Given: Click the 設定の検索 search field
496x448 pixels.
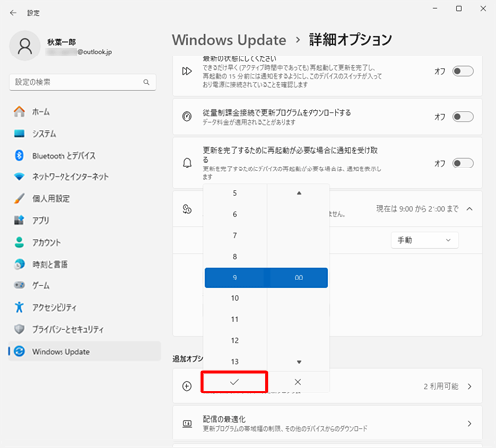Looking at the screenshot, I should click(82, 82).
